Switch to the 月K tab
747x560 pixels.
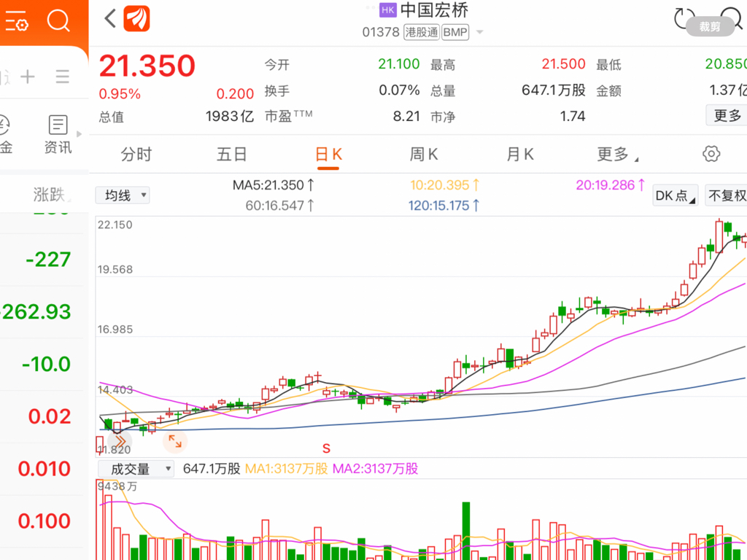pyautogui.click(x=519, y=155)
